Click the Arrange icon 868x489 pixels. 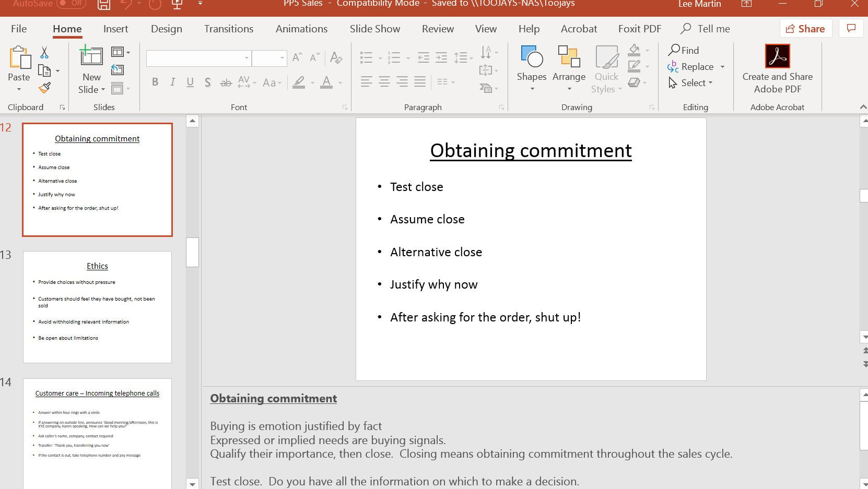click(x=569, y=56)
